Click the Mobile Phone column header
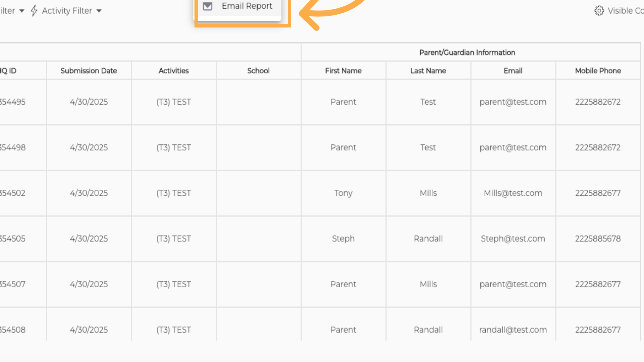The height and width of the screenshot is (362, 644). pyautogui.click(x=598, y=71)
